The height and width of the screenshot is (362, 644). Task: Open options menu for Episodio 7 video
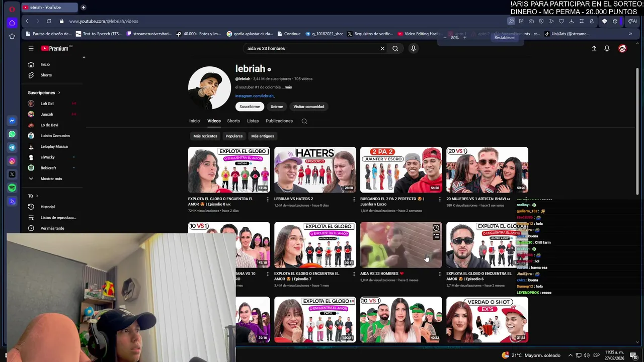coord(354,275)
